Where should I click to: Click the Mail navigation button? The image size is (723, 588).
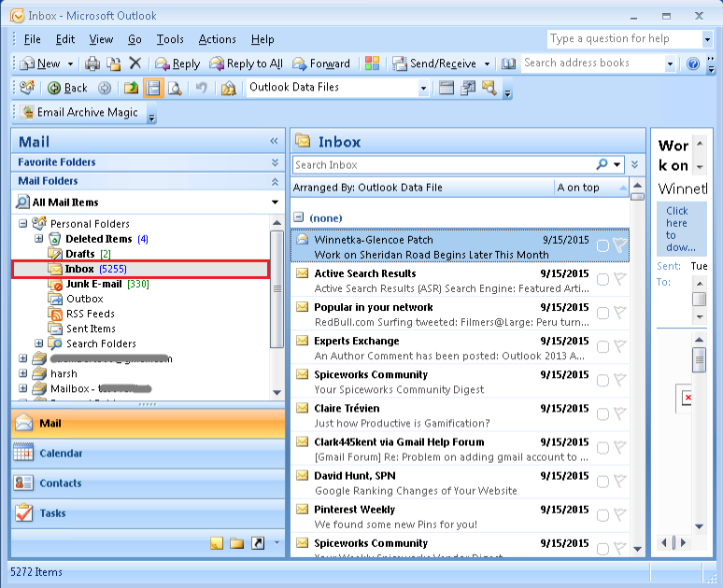(148, 424)
